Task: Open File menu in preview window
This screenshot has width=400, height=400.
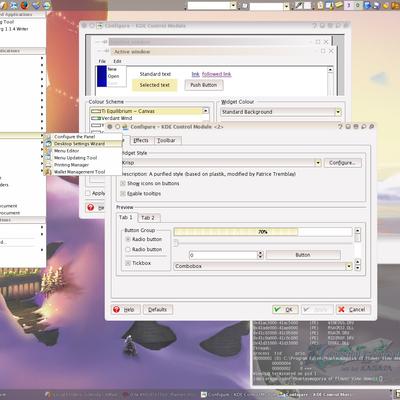Action: pyautogui.click(x=102, y=61)
